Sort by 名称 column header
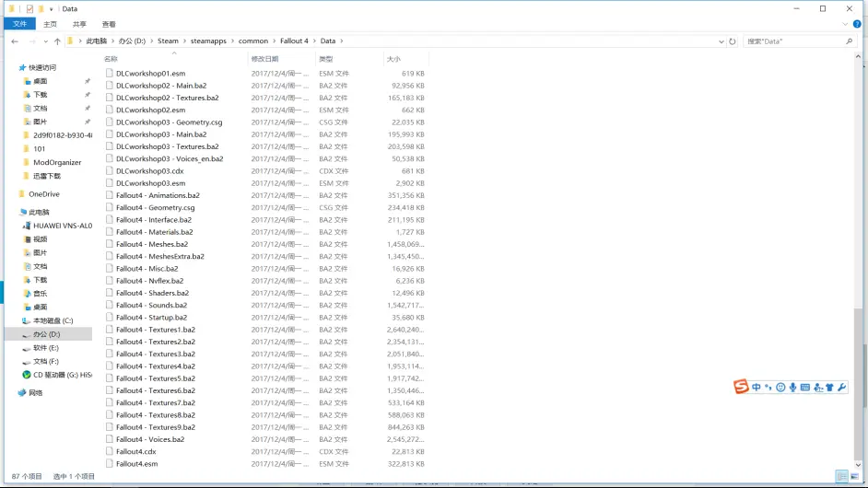868x488 pixels. click(x=174, y=59)
